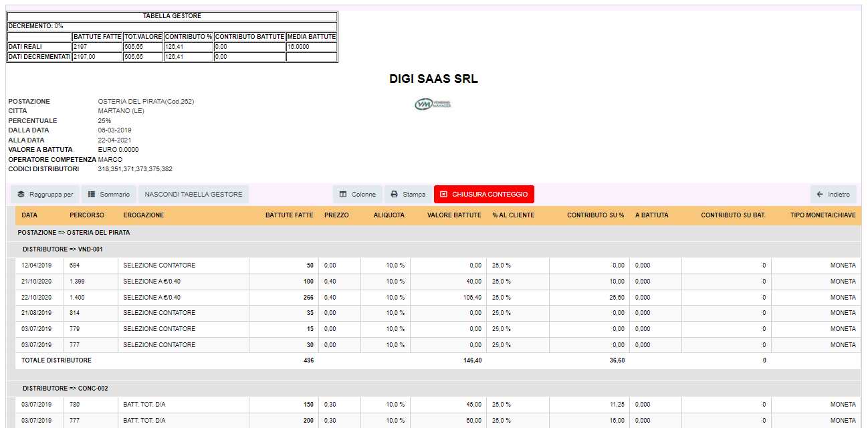Click the Stampa print button
This screenshot has width=868, height=428.
tap(408, 195)
